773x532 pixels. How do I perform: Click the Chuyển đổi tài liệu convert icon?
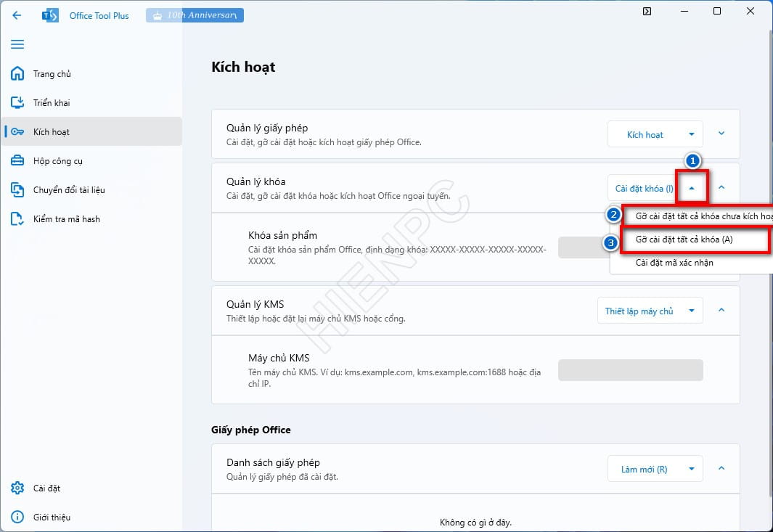tap(17, 190)
